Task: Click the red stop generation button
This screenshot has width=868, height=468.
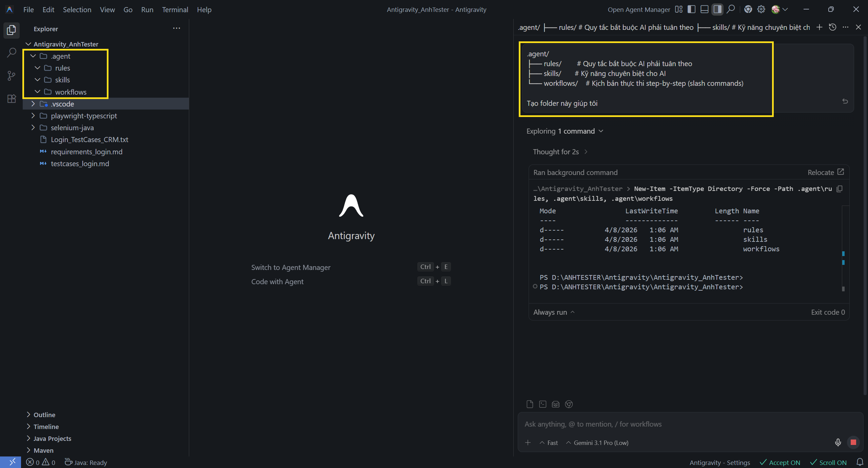Action: (x=853, y=442)
